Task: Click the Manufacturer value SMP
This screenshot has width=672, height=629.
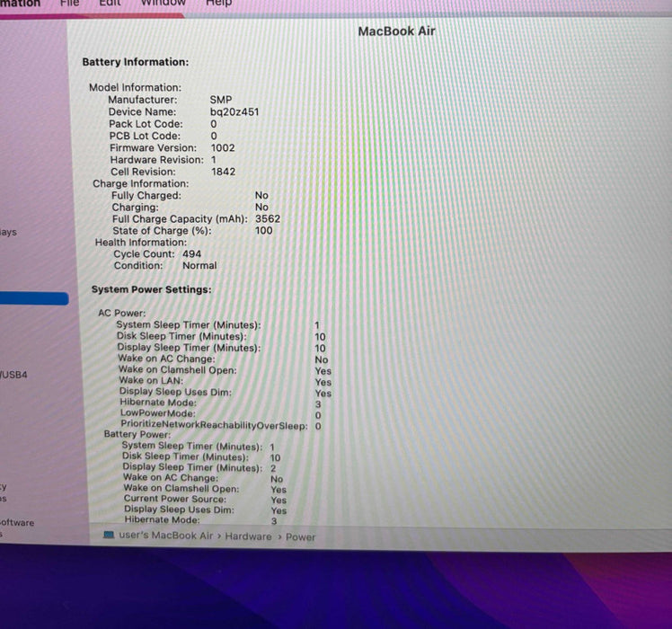Action: (x=221, y=100)
